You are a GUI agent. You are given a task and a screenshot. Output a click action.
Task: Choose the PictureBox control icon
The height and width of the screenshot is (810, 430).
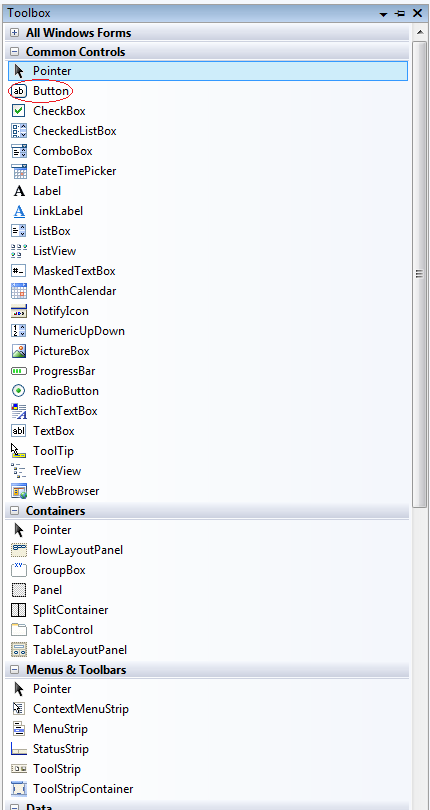[19, 351]
